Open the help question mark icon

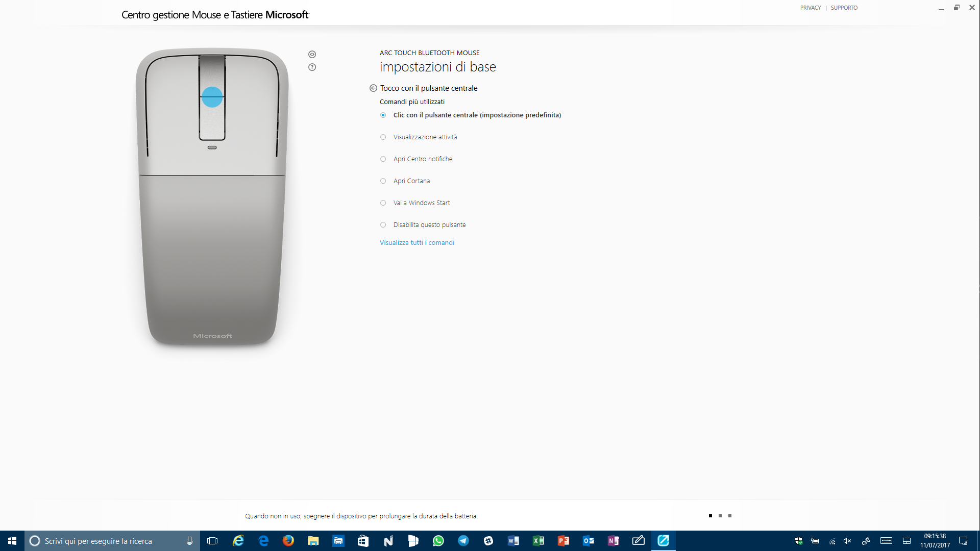(x=312, y=67)
